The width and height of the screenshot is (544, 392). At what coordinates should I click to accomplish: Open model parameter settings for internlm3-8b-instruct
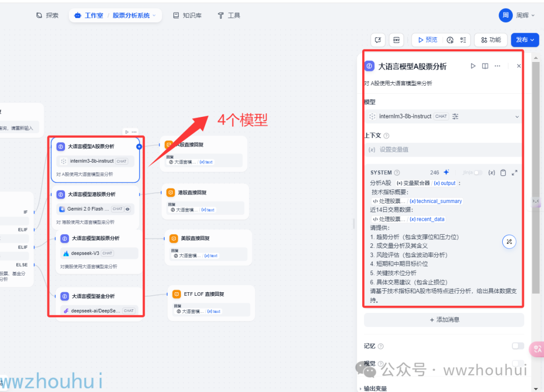coord(455,116)
